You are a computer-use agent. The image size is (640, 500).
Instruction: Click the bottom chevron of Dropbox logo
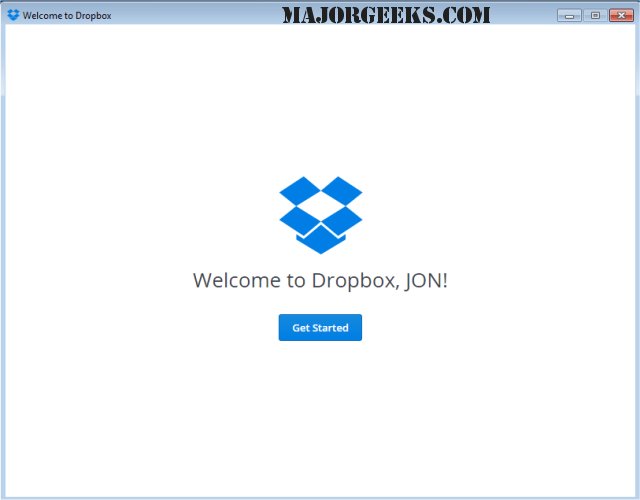tap(320, 240)
